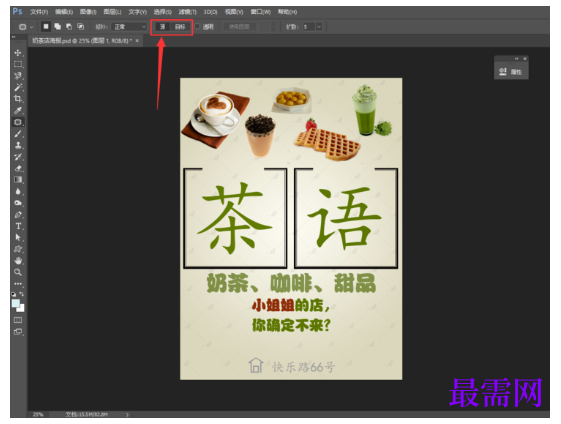Select the Blur tool
Screen dimensions: 561x424
point(18,191)
